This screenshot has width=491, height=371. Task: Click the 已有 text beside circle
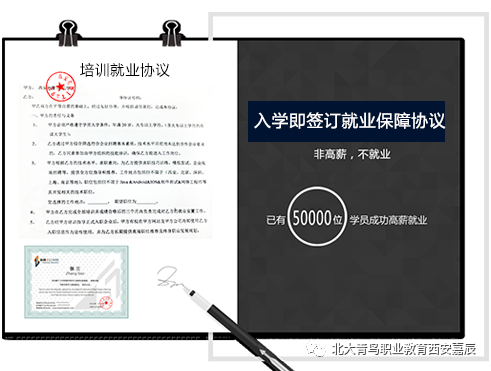[276, 220]
